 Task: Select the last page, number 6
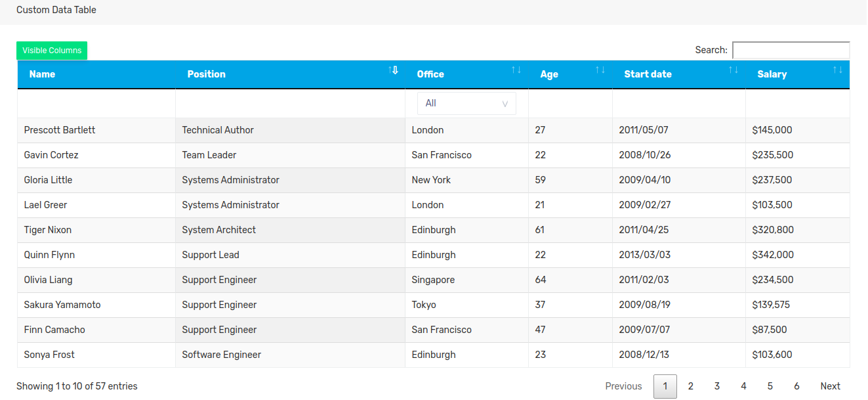(x=796, y=386)
